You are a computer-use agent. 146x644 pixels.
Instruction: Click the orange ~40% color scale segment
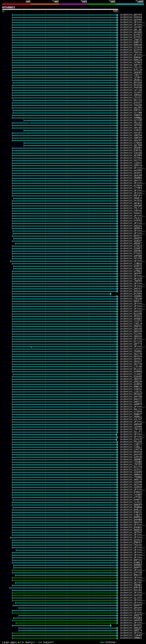[45, 4]
